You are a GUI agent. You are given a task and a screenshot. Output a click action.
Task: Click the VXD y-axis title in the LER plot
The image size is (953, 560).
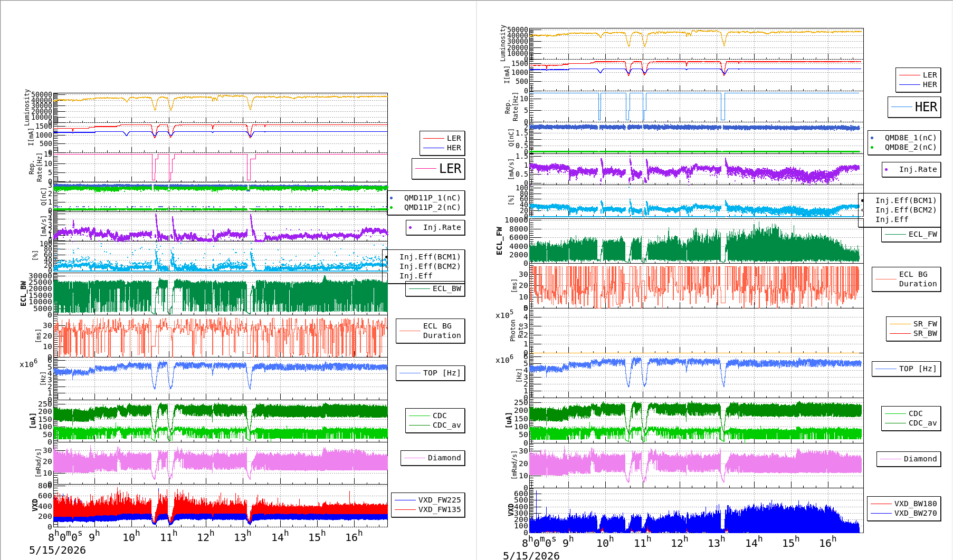point(35,505)
